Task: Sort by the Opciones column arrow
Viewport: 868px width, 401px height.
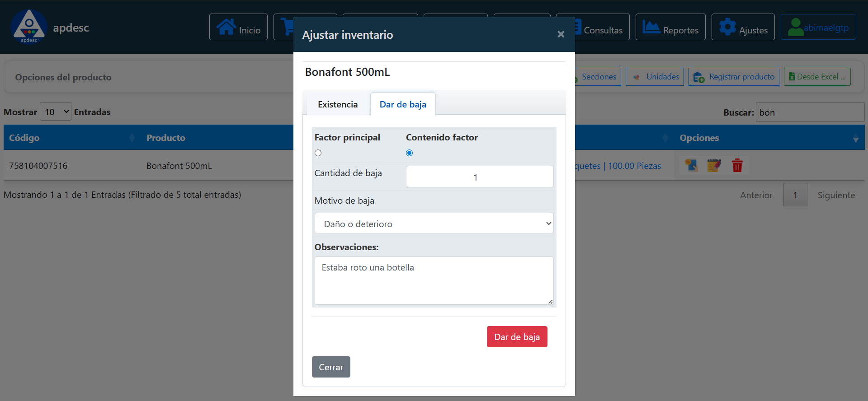Action: pyautogui.click(x=855, y=139)
